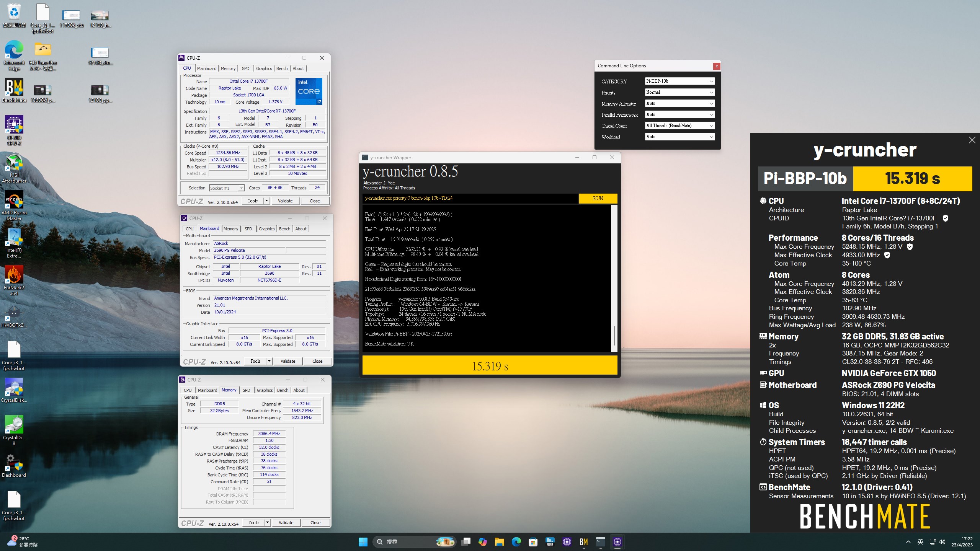Expand Tools dropdown arrow in the CPU-Z Mainboard window
Image resolution: width=980 pixels, height=551 pixels.
269,361
